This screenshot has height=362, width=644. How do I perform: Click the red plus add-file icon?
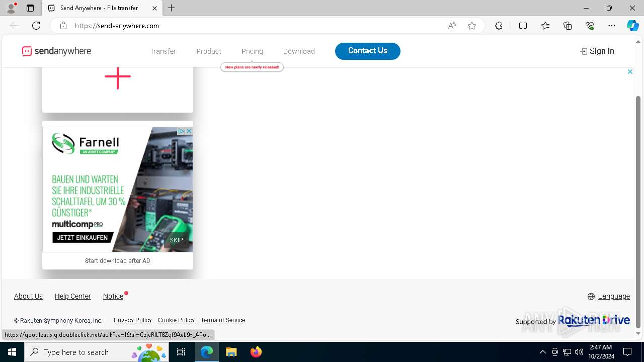[118, 77]
